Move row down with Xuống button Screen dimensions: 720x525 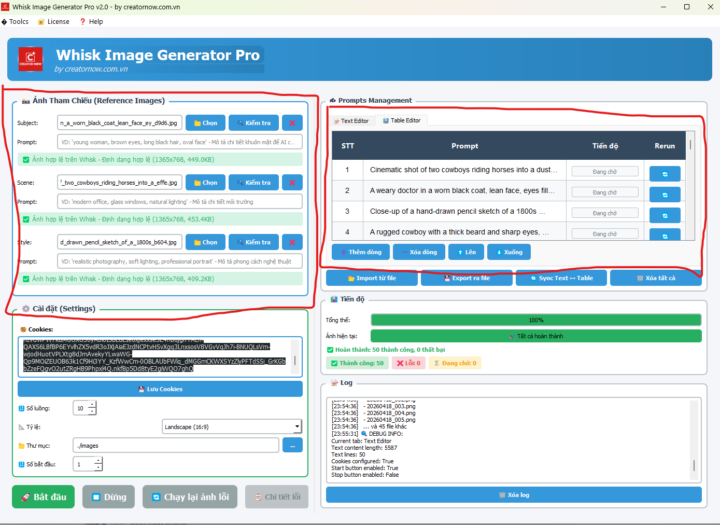[509, 252]
